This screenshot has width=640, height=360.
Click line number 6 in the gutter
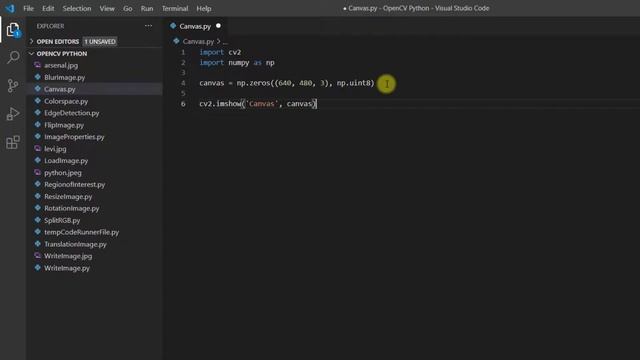click(x=183, y=104)
